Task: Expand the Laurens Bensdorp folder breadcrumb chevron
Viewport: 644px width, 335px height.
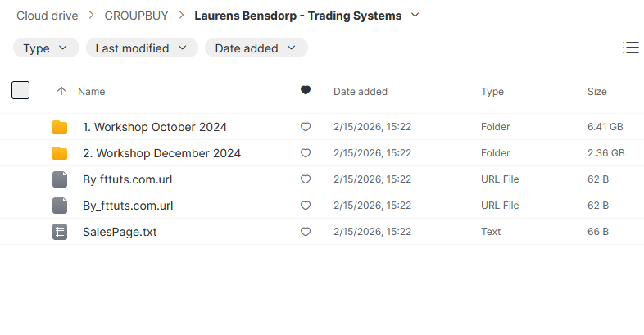Action: (415, 16)
